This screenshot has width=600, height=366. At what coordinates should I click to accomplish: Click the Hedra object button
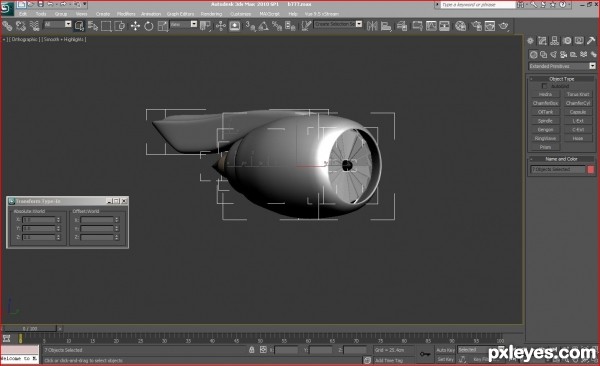(545, 94)
